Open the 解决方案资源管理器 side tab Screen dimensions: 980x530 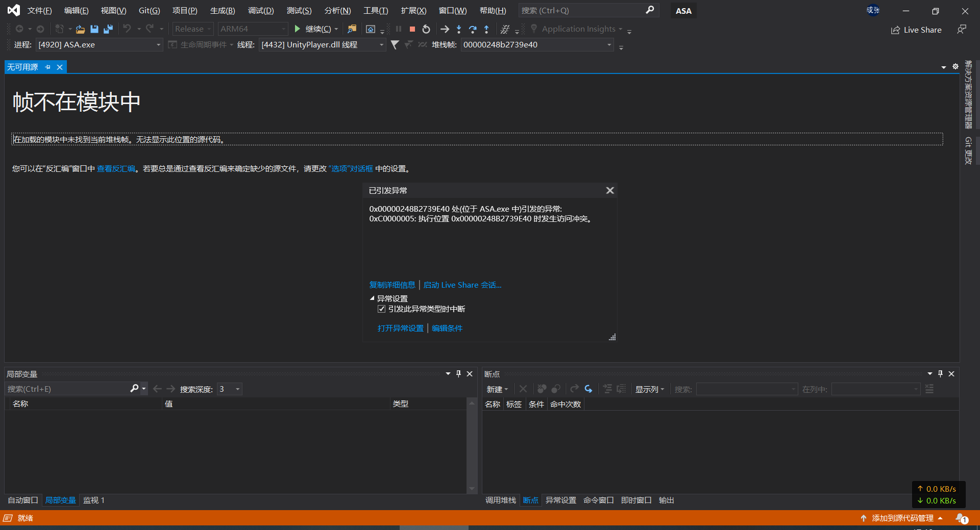(968, 94)
